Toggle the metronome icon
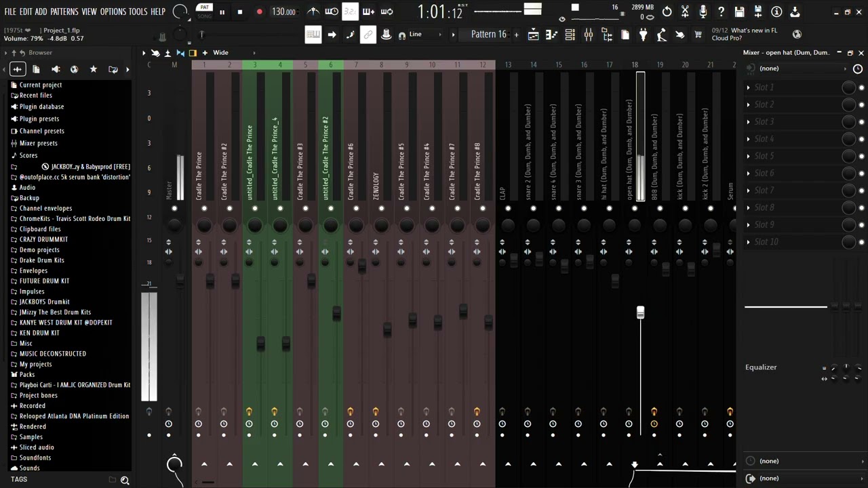868x488 pixels. pyautogui.click(x=313, y=12)
